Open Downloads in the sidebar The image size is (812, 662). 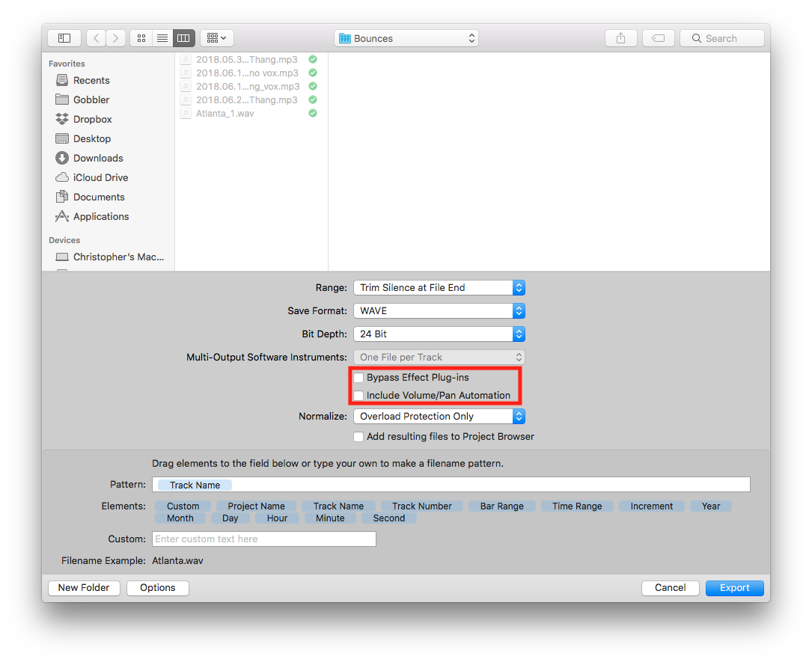pos(90,159)
